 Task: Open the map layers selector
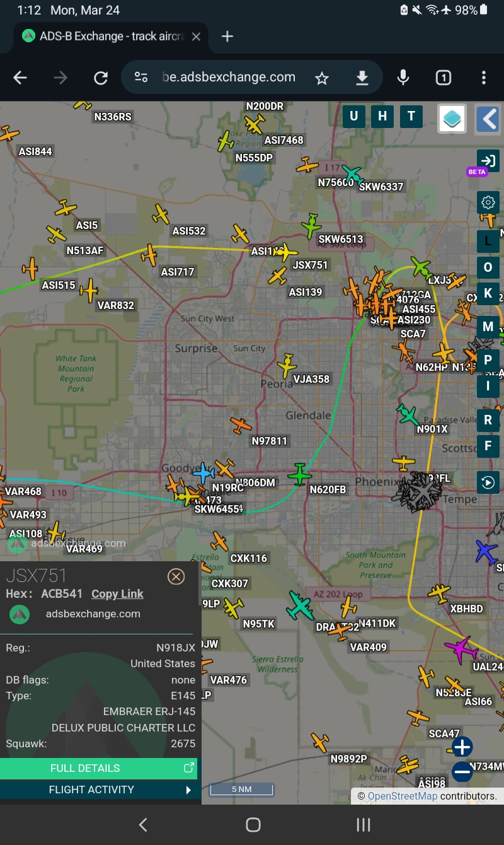point(452,119)
